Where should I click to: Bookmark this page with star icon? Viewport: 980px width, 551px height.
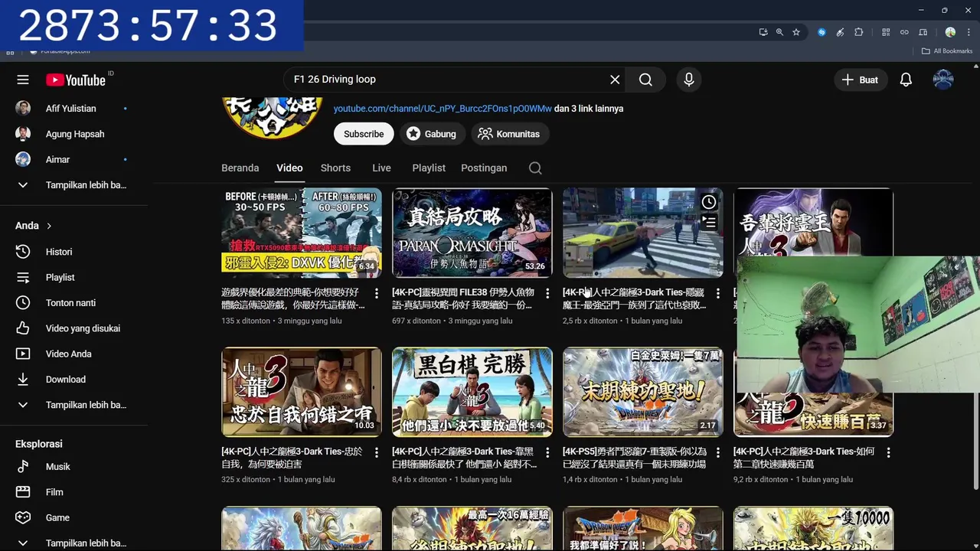click(796, 32)
